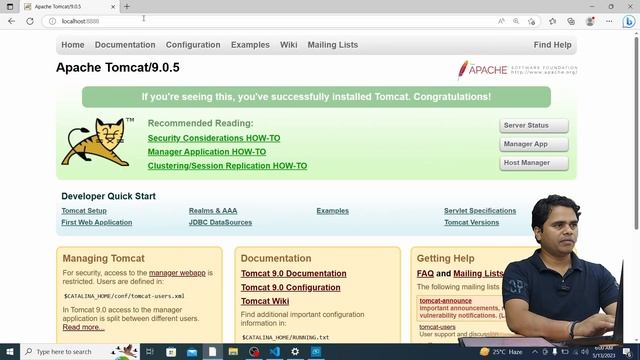Open the Examples link under Developer Quick Start

pyautogui.click(x=333, y=211)
